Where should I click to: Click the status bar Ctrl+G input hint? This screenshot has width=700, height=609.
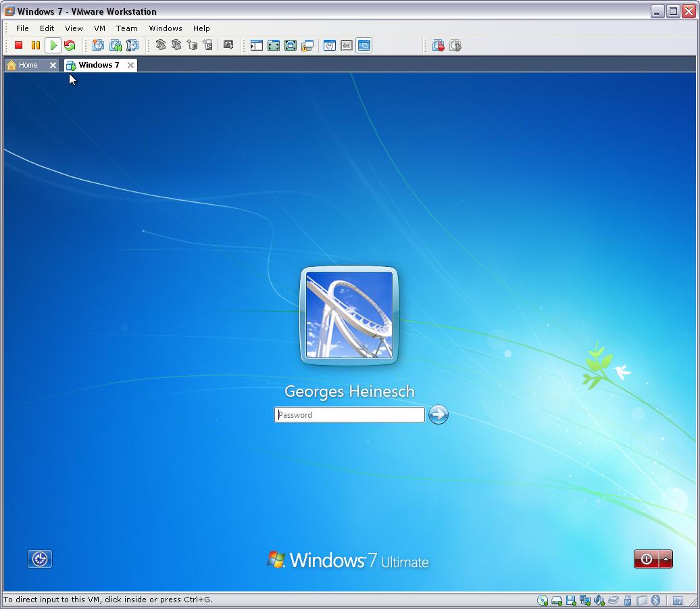[108, 600]
